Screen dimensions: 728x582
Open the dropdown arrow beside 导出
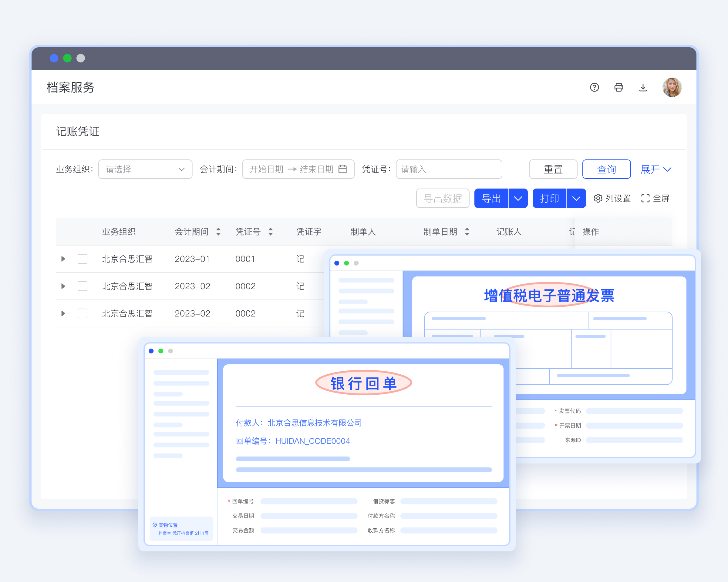pyautogui.click(x=518, y=198)
